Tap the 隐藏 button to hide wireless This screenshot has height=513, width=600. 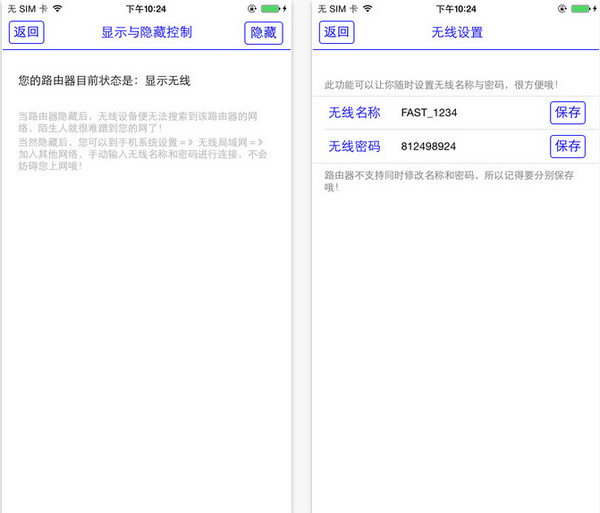264,33
